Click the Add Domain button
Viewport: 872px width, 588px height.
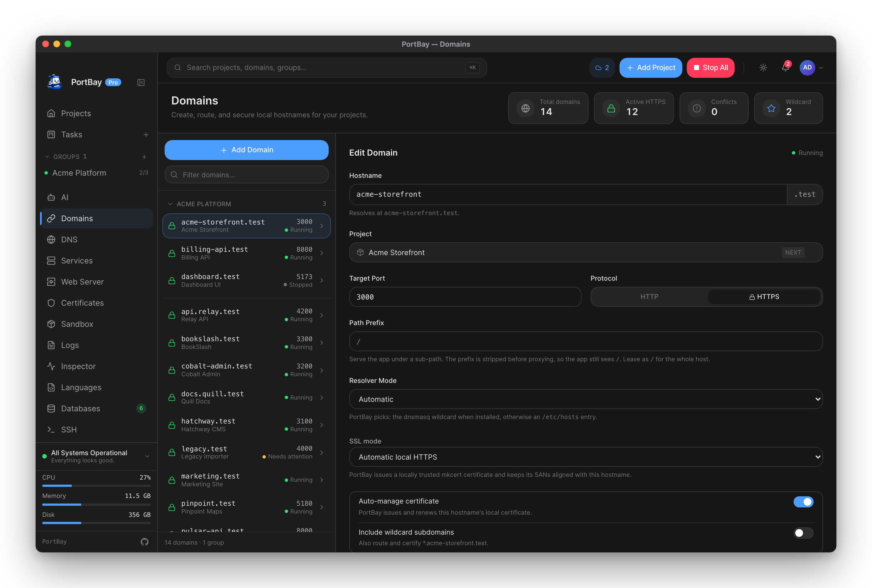click(247, 150)
